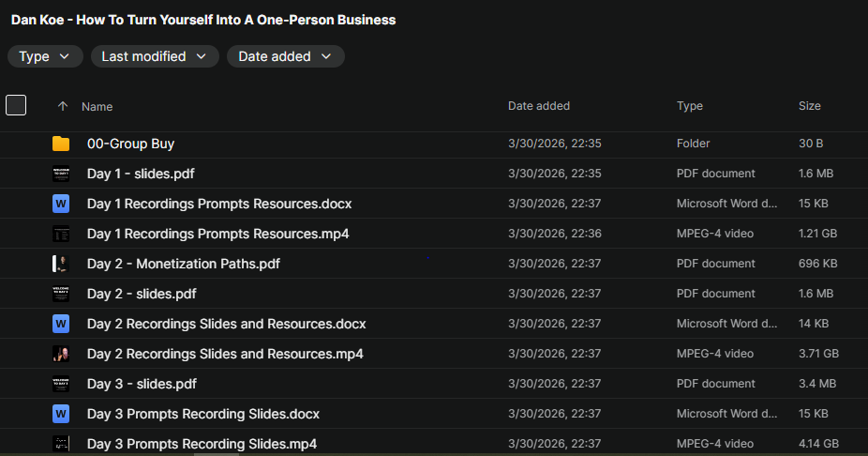Open Day 1 - slides.pdf file name
This screenshot has height=456, width=868.
coord(141,174)
